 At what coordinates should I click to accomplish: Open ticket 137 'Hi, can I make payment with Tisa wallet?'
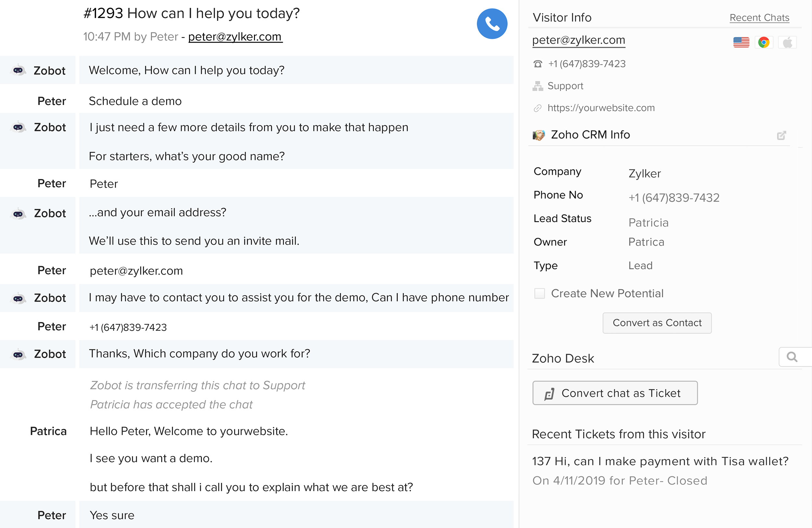click(x=660, y=461)
